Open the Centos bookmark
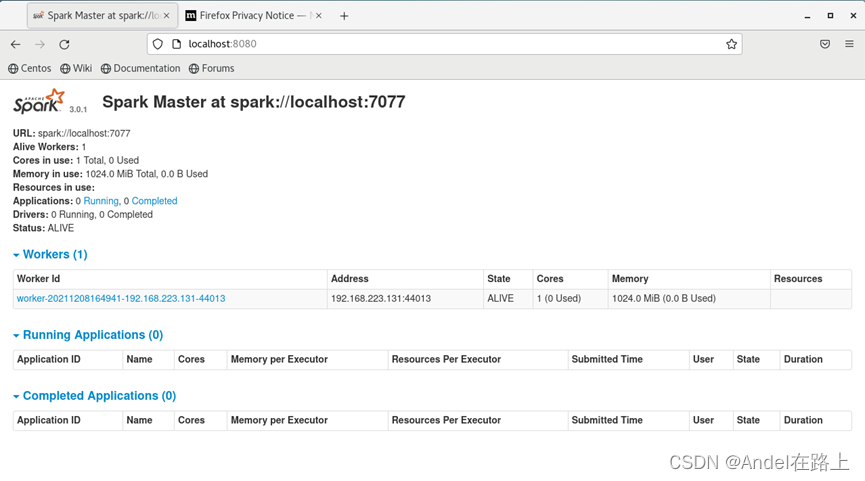The width and height of the screenshot is (865, 481). point(30,68)
